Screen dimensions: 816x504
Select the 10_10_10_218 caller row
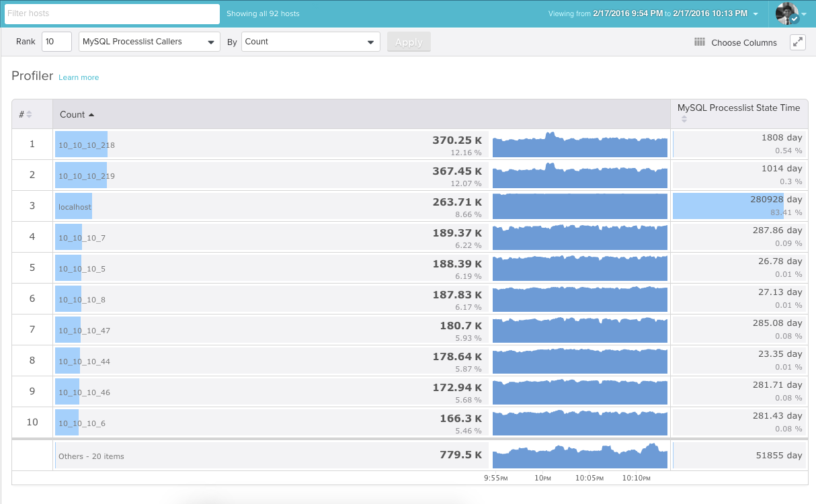(86, 145)
